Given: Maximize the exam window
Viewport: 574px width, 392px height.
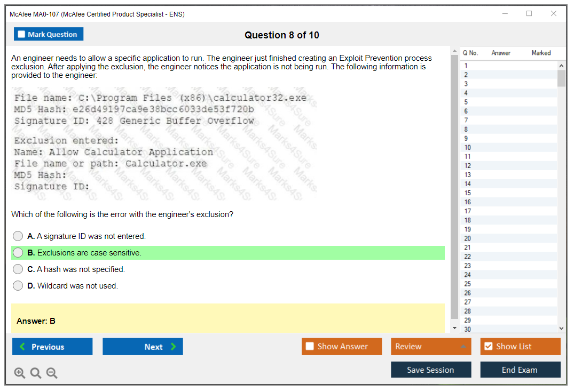Looking at the screenshot, I should [529, 14].
